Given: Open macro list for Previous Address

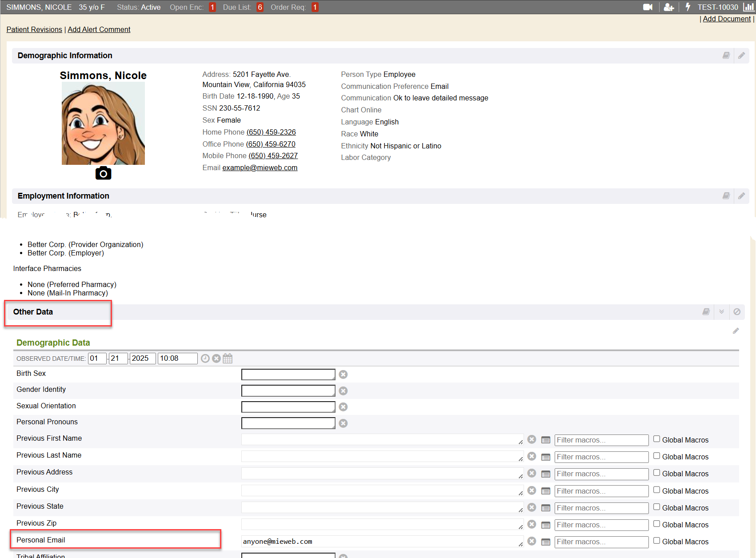Looking at the screenshot, I should click(546, 474).
